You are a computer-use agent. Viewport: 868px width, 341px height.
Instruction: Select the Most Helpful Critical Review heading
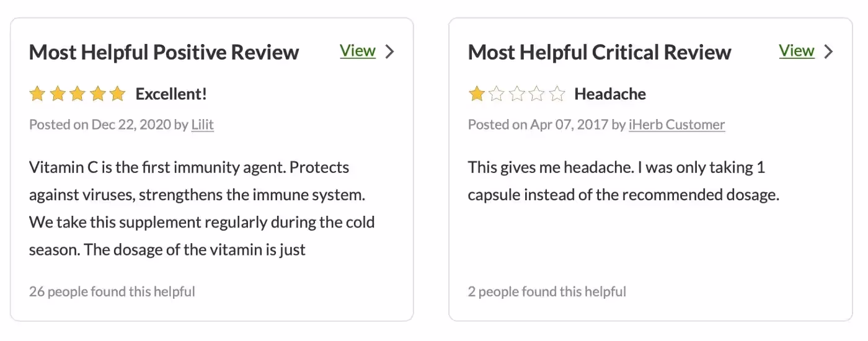point(600,52)
